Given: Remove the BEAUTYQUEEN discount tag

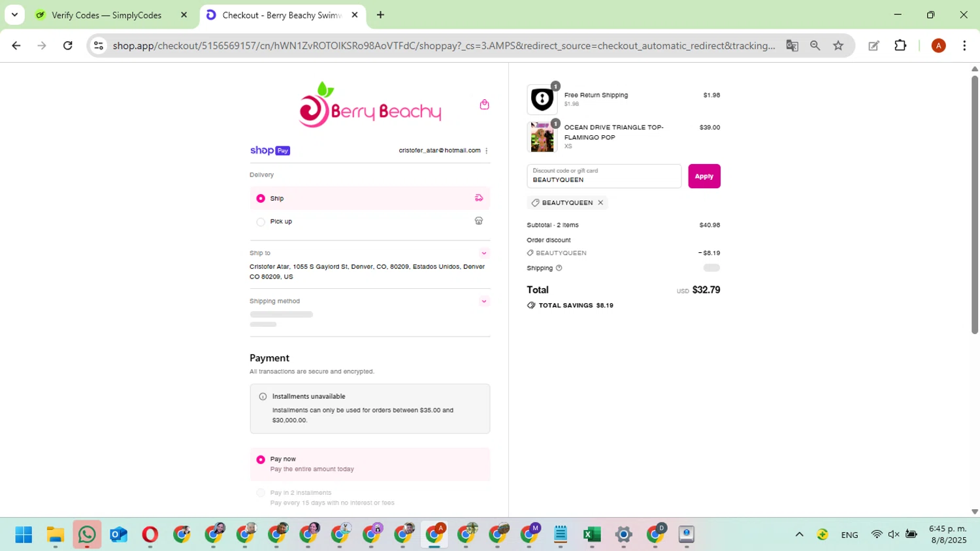Looking at the screenshot, I should pos(600,203).
